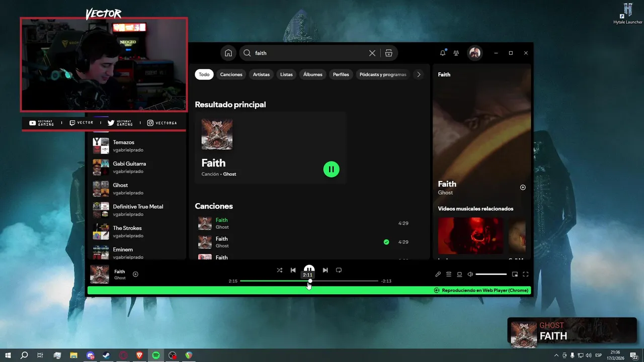Open Connect to a device icon
The height and width of the screenshot is (362, 644).
pyautogui.click(x=459, y=274)
